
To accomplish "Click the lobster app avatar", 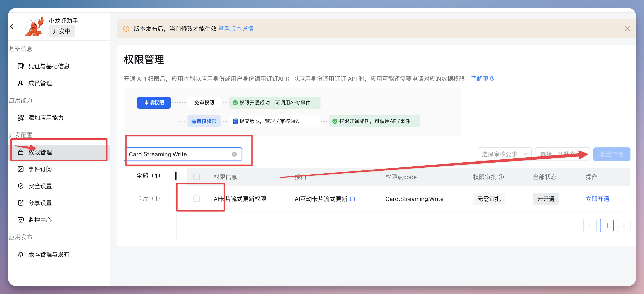I will [34, 27].
